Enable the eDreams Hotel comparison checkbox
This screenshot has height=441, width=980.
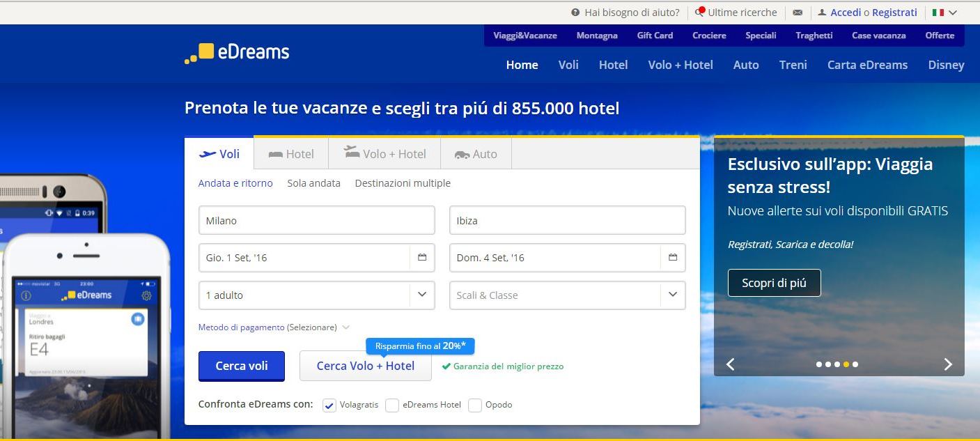pos(392,405)
